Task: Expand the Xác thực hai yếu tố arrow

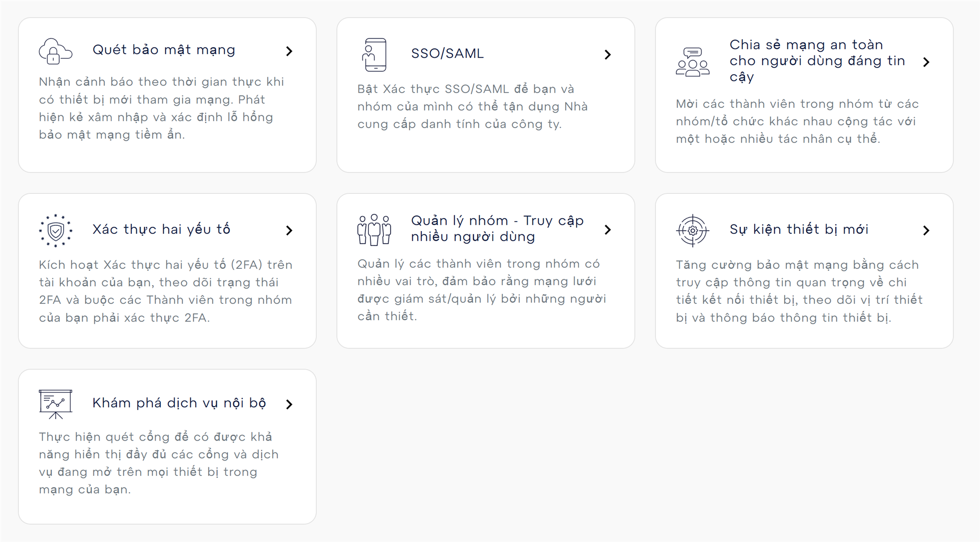Action: tap(289, 231)
